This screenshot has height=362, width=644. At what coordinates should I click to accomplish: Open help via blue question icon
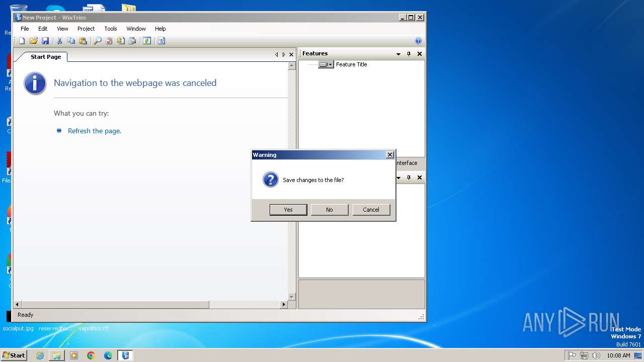[x=418, y=41]
